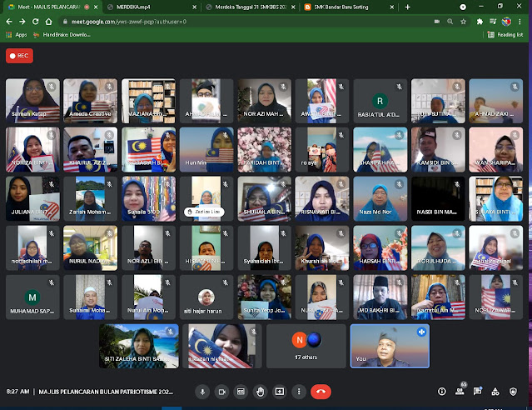This screenshot has width=532, height=410.
Task: Click the Saimah Katap video tile
Action: [x=32, y=101]
